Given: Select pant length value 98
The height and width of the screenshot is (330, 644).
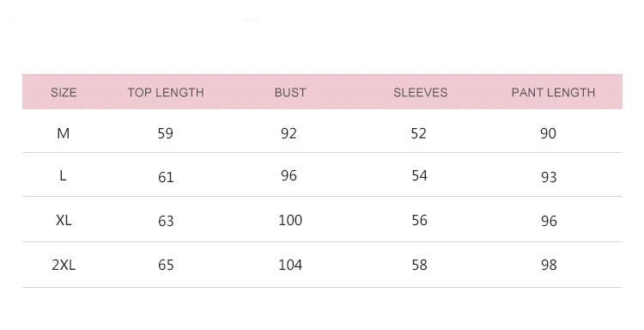Looking at the screenshot, I should tap(550, 265).
